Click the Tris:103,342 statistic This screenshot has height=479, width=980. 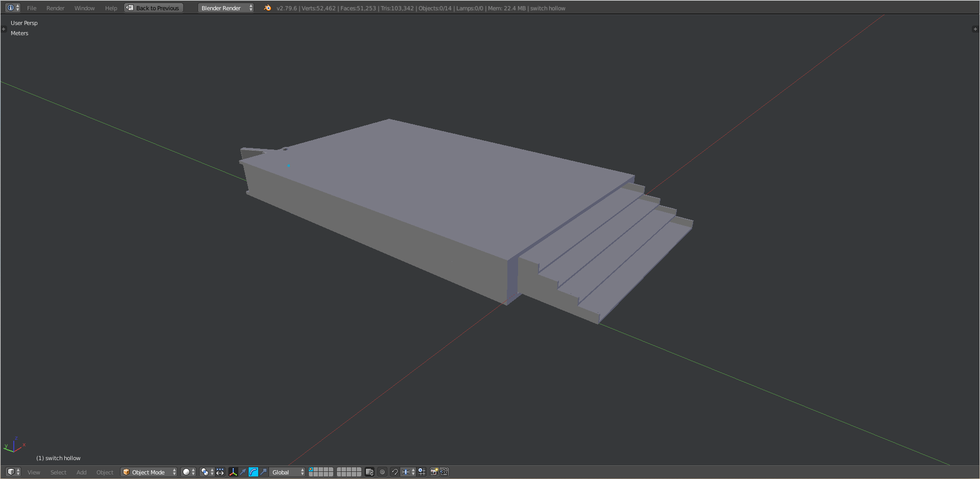click(x=397, y=8)
